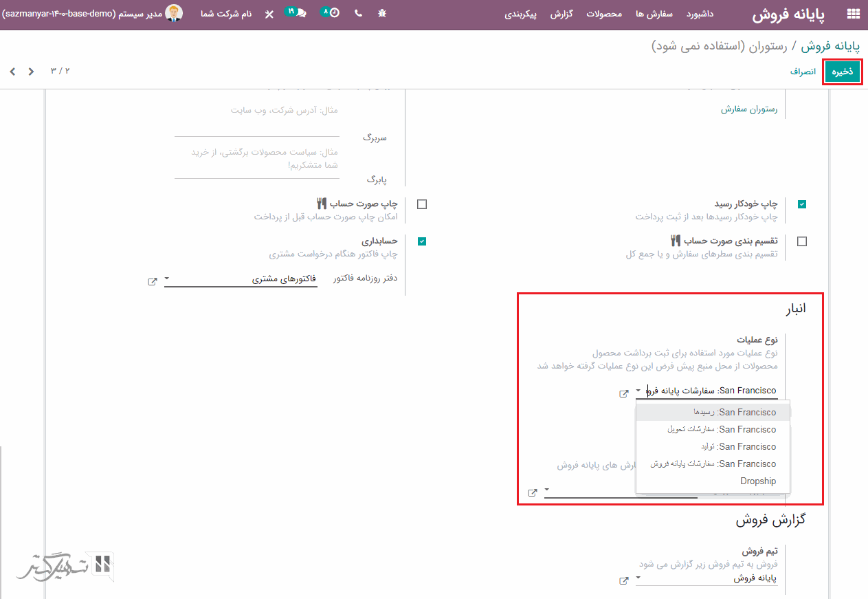Uncheck automatic receipt printing (چاپ خودکار رسید)
868x599 pixels.
pos(802,204)
